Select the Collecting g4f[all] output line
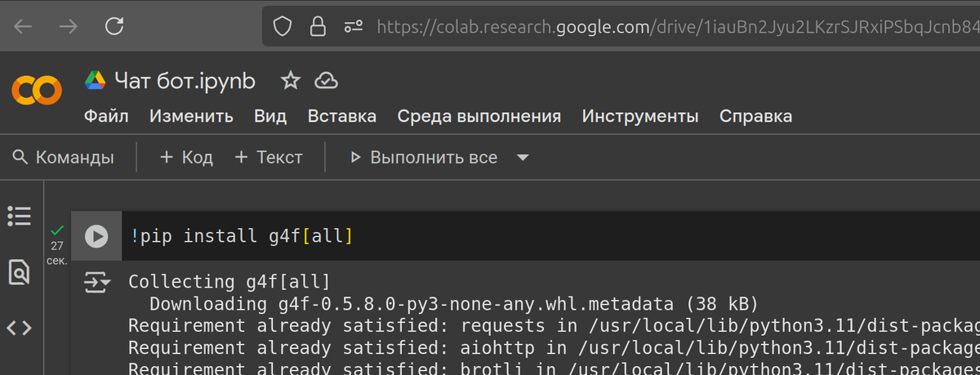 (229, 282)
